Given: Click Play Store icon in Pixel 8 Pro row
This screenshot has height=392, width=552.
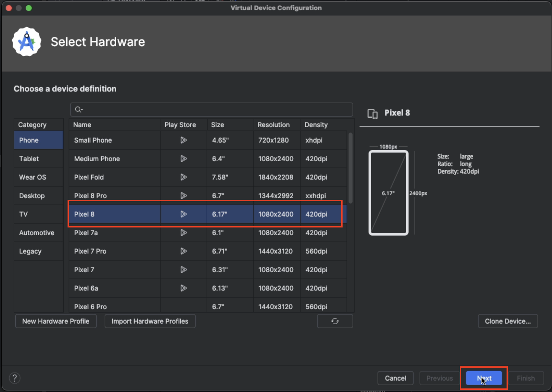Looking at the screenshot, I should click(183, 196).
